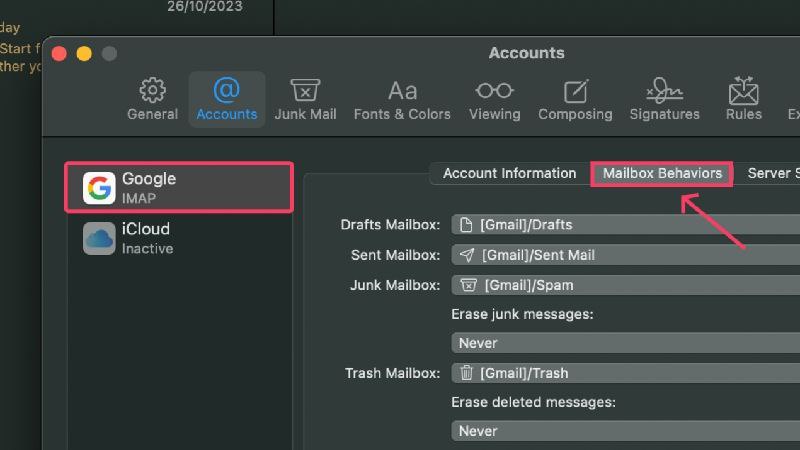Select the Google IMAP account
Image resolution: width=800 pixels, height=450 pixels.
point(179,187)
